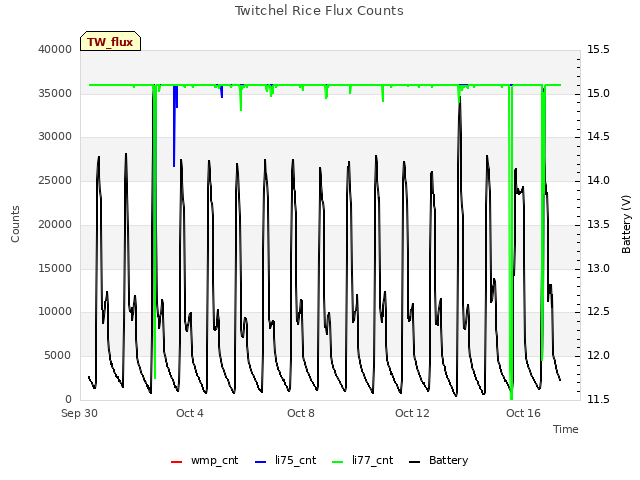Click the 12.0 battery voltage tick label

(x=598, y=356)
